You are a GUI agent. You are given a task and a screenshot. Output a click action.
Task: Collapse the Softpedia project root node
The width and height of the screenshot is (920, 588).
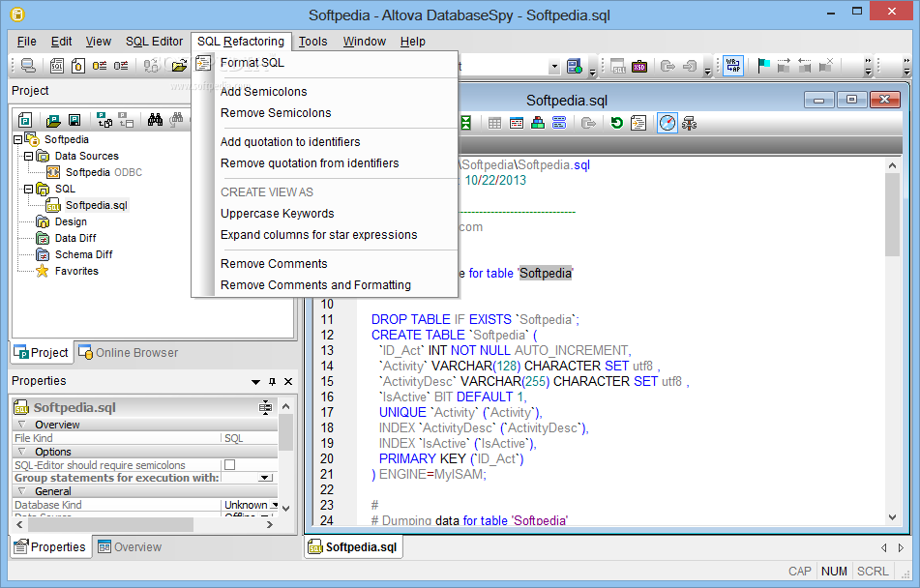click(x=17, y=139)
